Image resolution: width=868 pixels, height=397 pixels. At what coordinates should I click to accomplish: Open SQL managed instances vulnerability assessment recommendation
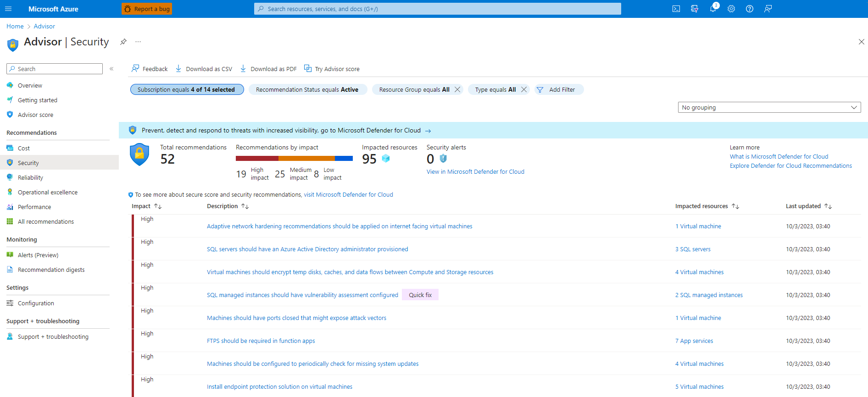coord(302,295)
